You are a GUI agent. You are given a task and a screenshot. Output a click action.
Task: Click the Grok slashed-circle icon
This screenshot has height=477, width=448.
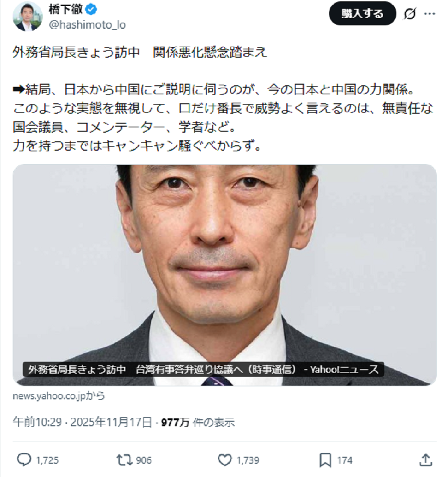(409, 14)
